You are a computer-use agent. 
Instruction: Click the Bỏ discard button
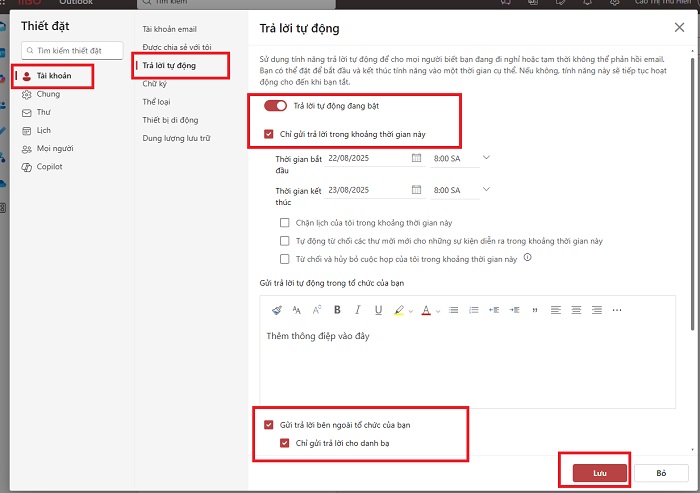661,473
